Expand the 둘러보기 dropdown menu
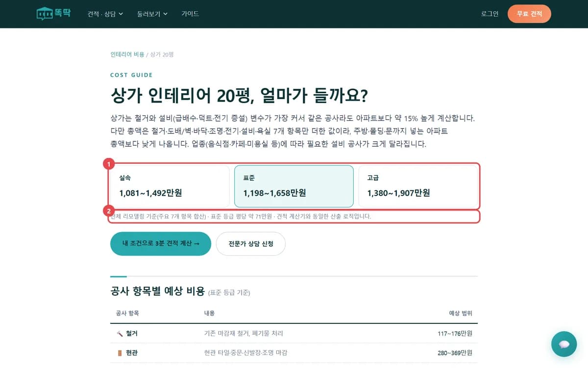This screenshot has width=588, height=368. [x=152, y=14]
